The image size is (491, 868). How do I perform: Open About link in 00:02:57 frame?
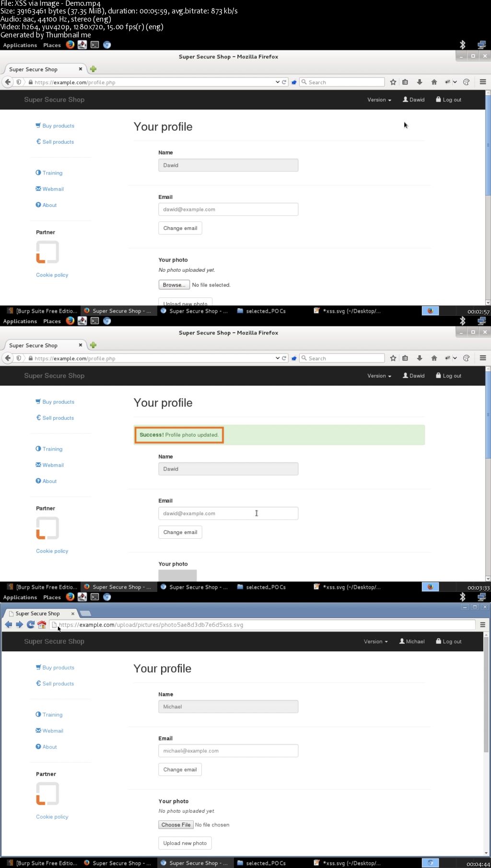click(x=46, y=205)
